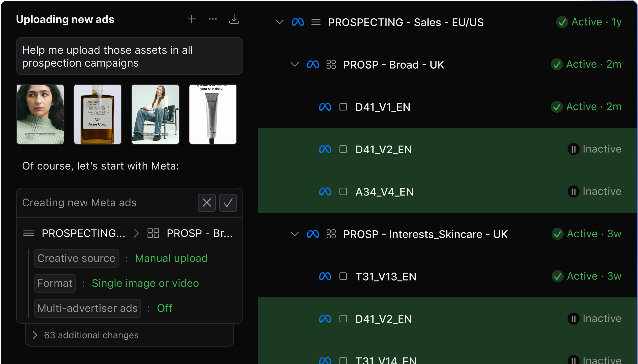Click PROSP - Br... breadcrumb item
The height and width of the screenshot is (364, 638).
[200, 233]
